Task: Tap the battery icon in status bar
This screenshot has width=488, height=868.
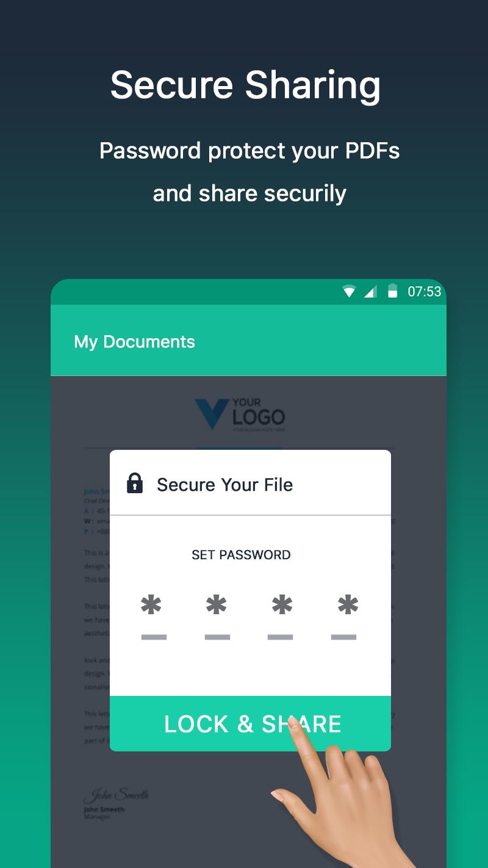Action: [x=392, y=291]
